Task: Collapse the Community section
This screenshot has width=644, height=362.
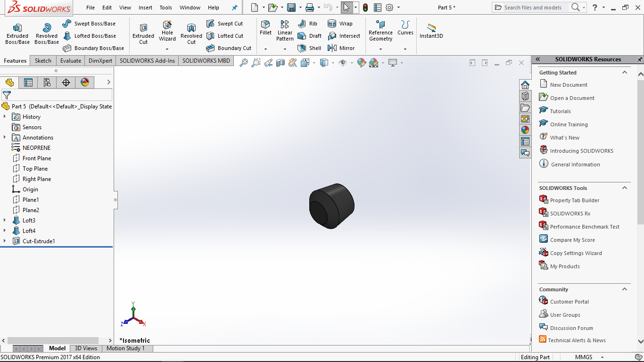Action: pos(625,289)
